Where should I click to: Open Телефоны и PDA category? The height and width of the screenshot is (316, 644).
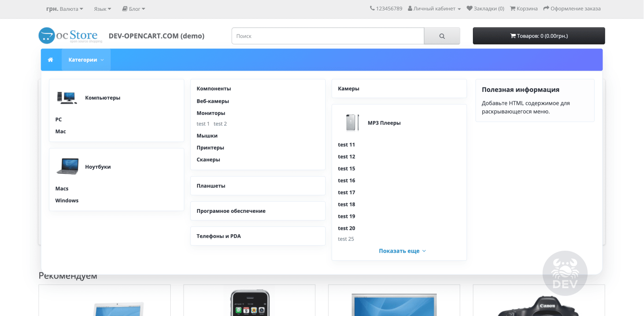[x=219, y=236]
